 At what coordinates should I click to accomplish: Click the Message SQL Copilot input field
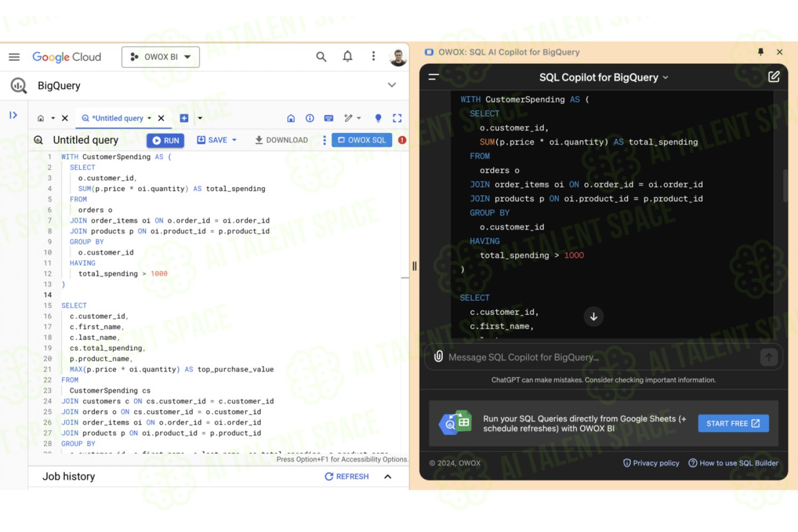point(604,358)
